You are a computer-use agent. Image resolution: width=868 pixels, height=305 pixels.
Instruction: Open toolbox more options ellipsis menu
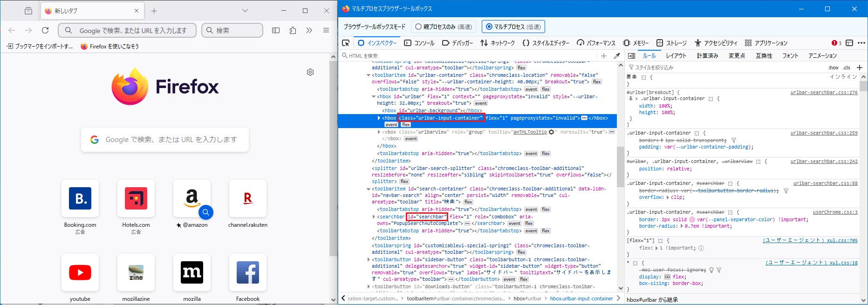tap(861, 43)
